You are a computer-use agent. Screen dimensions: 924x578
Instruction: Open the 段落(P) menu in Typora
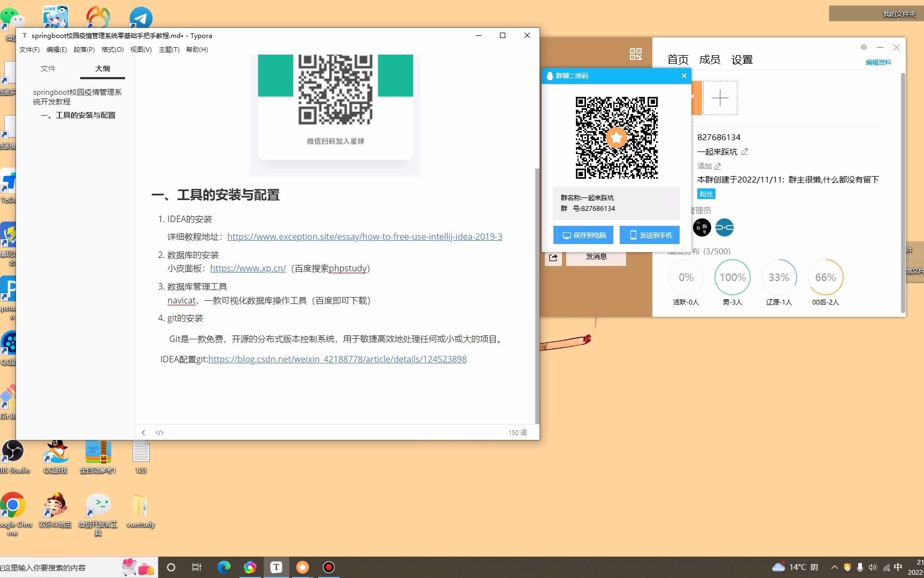pos(84,50)
